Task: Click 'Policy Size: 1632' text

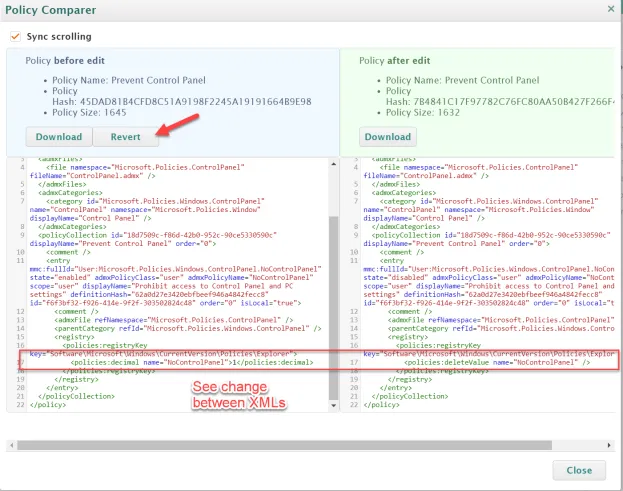Action: coord(423,113)
